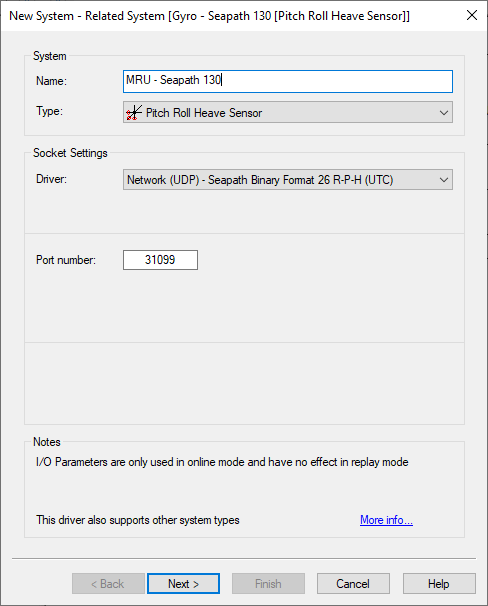Click the dialog title bar text
Screen dimensions: 488x606
click(209, 16)
